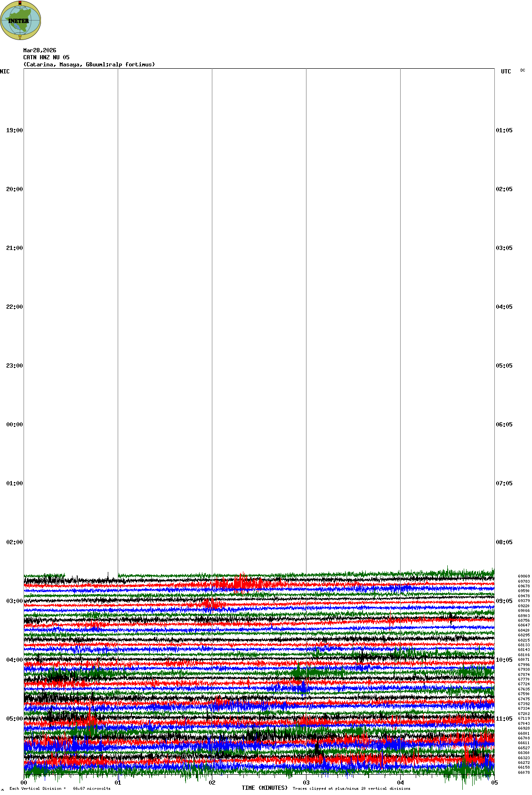
Task: Select the 19:00 local time marker
Action: pyautogui.click(x=14, y=130)
